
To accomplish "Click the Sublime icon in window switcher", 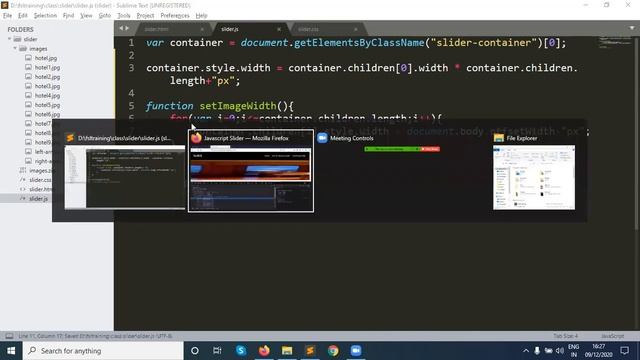I will pos(70,138).
